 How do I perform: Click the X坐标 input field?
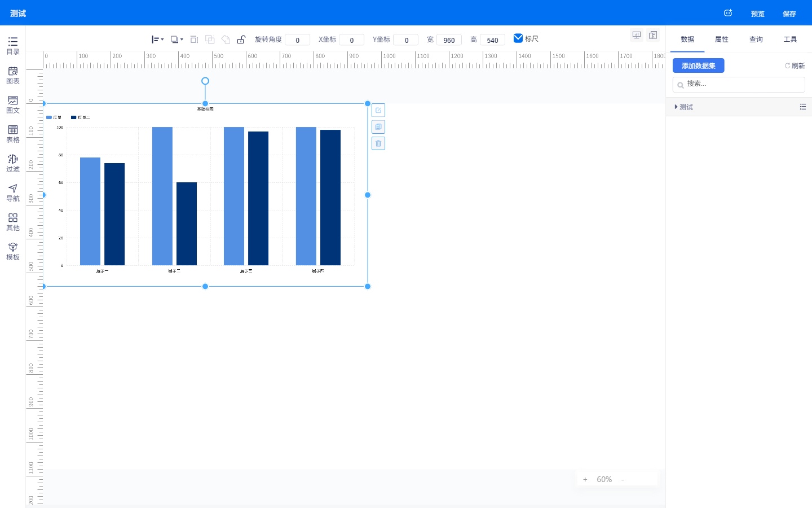coord(351,40)
